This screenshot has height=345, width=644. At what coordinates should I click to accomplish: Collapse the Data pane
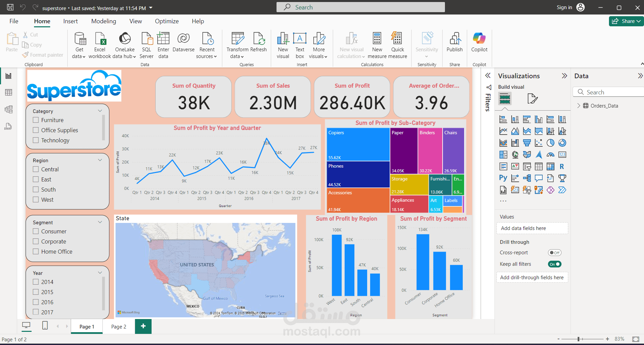tap(640, 76)
